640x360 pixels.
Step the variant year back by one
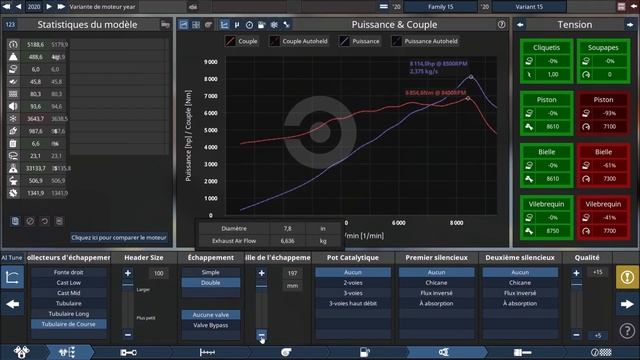(x=18, y=7)
